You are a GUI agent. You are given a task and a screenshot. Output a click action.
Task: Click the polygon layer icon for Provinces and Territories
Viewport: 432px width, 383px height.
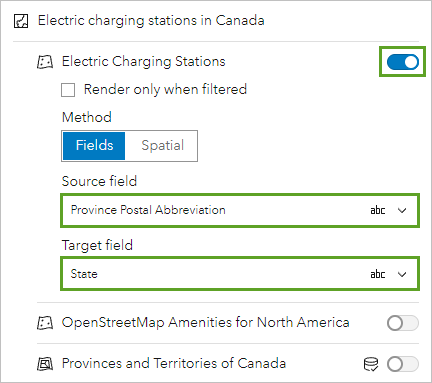(45, 364)
